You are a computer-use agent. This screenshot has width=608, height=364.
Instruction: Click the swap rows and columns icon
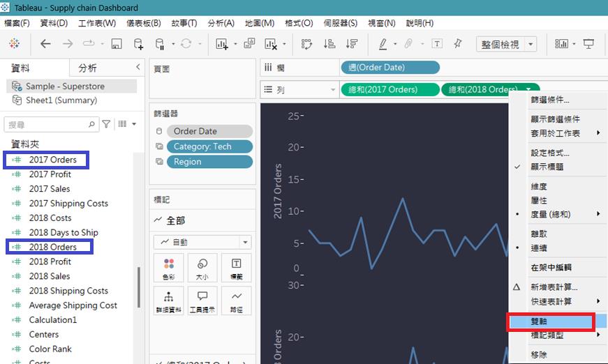coord(306,44)
